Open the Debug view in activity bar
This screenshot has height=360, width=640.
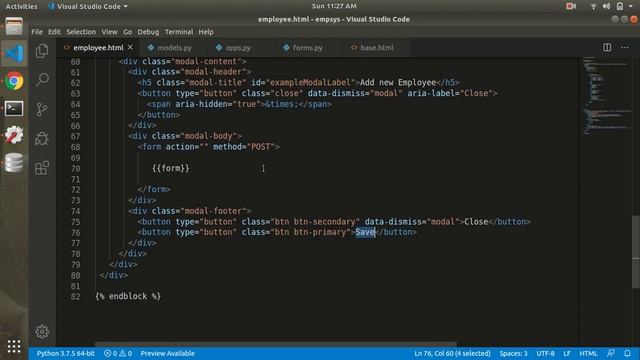(42, 138)
